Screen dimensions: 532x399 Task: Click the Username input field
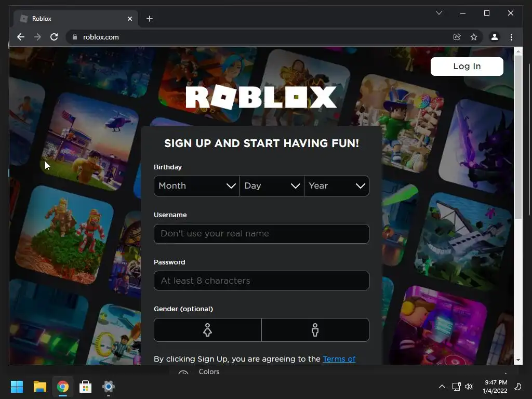(x=261, y=234)
